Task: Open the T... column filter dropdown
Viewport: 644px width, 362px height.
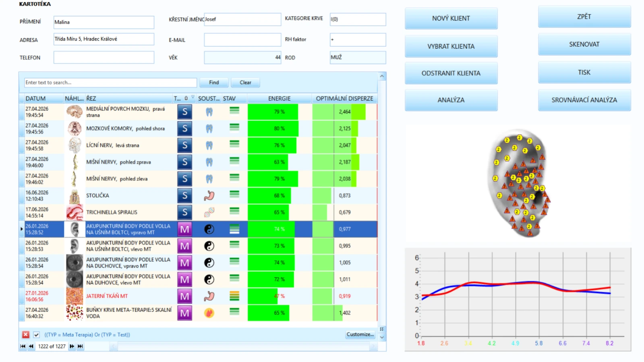Action: pos(193,97)
